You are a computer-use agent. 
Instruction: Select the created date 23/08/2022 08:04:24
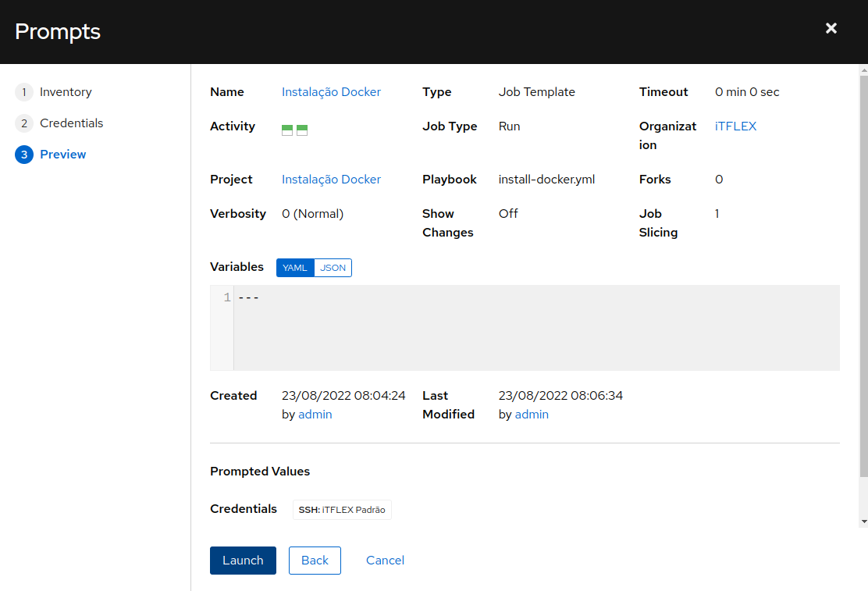click(343, 396)
